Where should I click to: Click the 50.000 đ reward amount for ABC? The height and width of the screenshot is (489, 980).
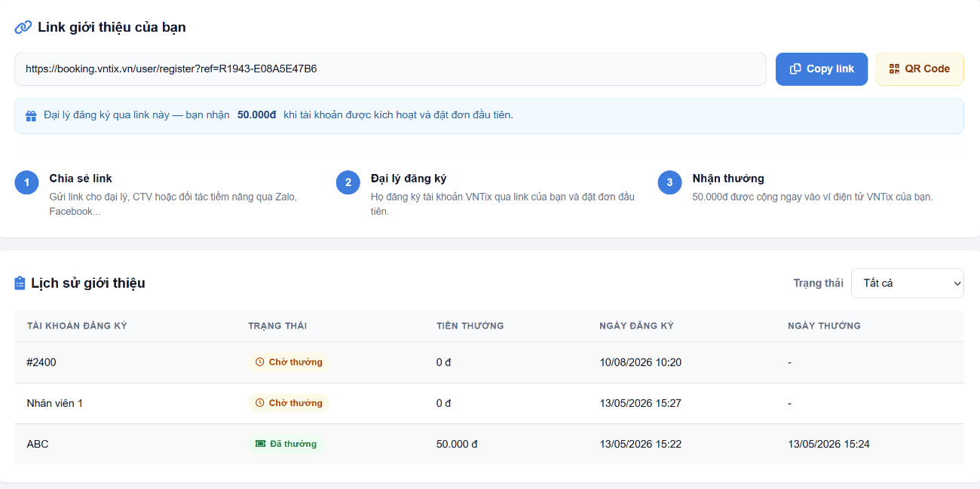click(457, 444)
